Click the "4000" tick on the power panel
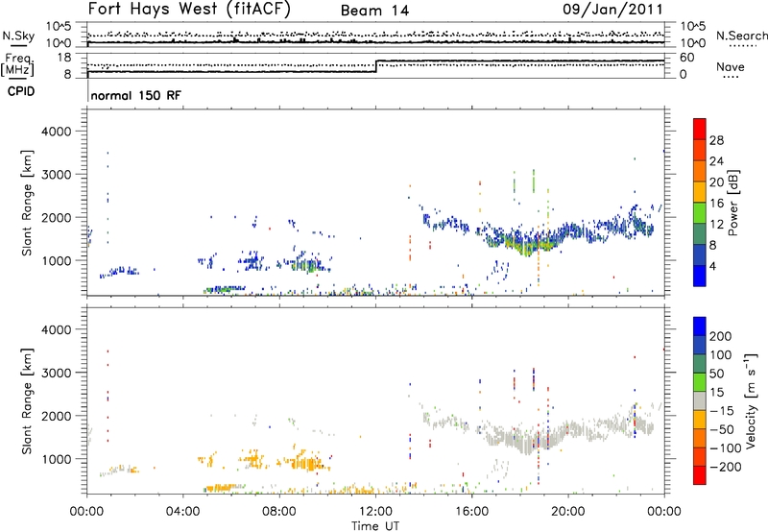Image resolution: width=768 pixels, height=532 pixels. point(56,132)
